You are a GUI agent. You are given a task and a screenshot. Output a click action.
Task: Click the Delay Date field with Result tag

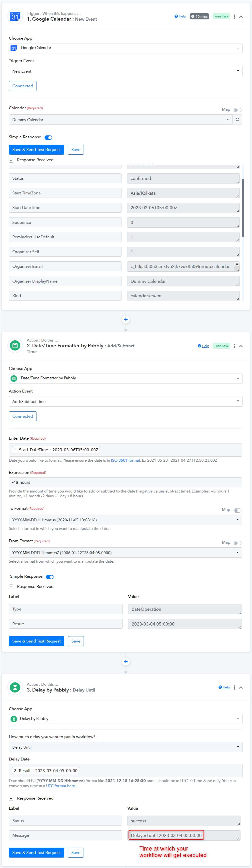tap(126, 771)
